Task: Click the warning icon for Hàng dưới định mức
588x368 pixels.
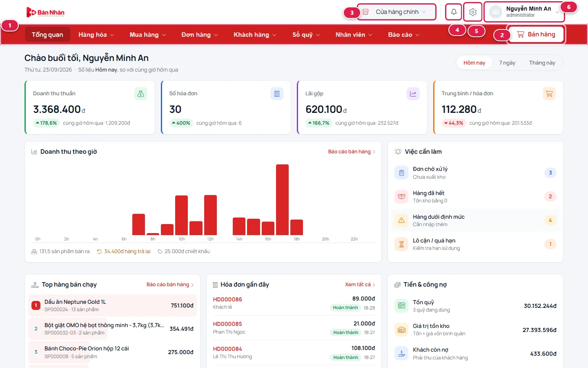Action: (401, 220)
